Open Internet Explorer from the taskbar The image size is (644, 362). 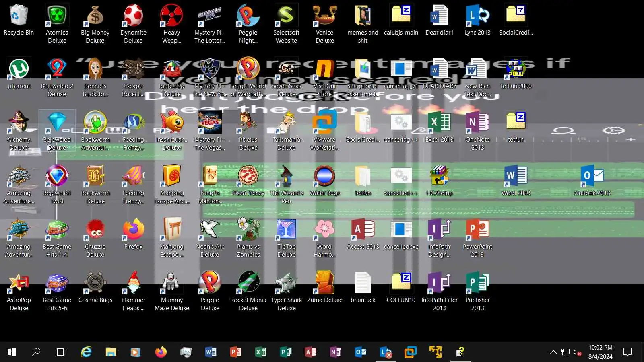86,352
